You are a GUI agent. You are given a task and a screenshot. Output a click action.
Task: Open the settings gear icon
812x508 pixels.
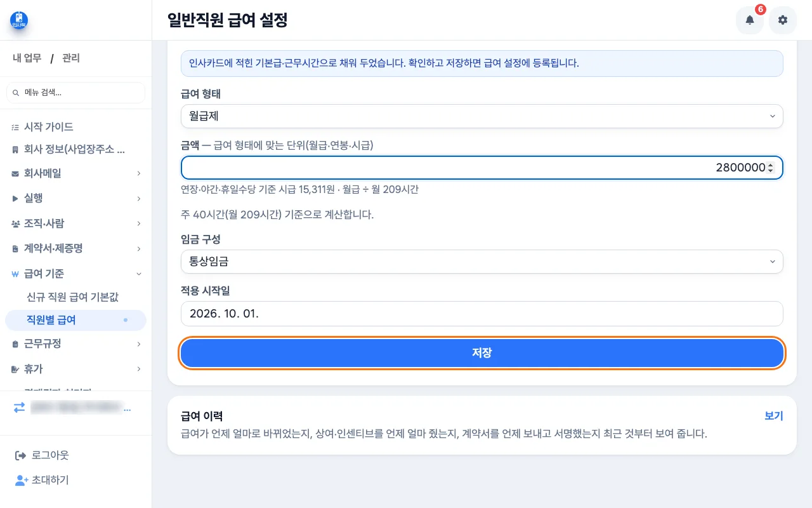point(783,20)
